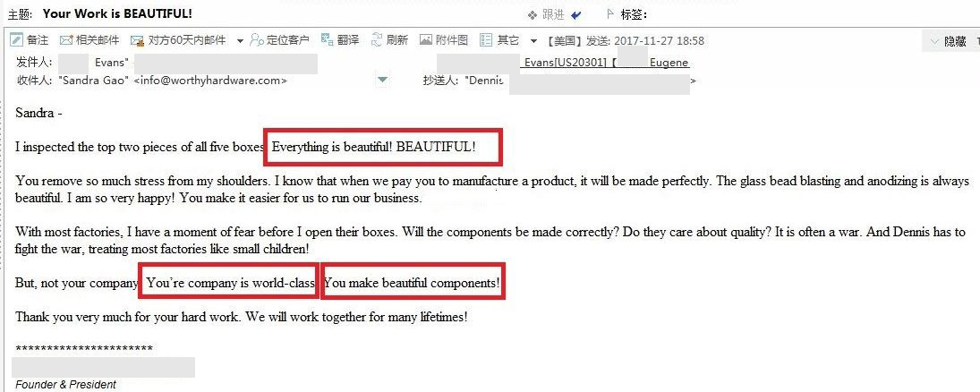Click the 标签 flag icon
Image resolution: width=980 pixels, height=392 pixels.
pos(611,14)
